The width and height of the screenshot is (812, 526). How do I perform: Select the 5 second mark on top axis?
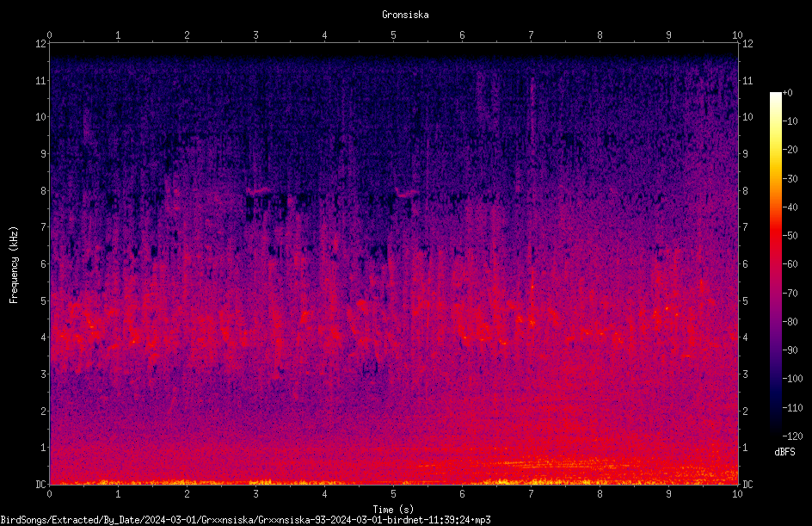pyautogui.click(x=394, y=35)
